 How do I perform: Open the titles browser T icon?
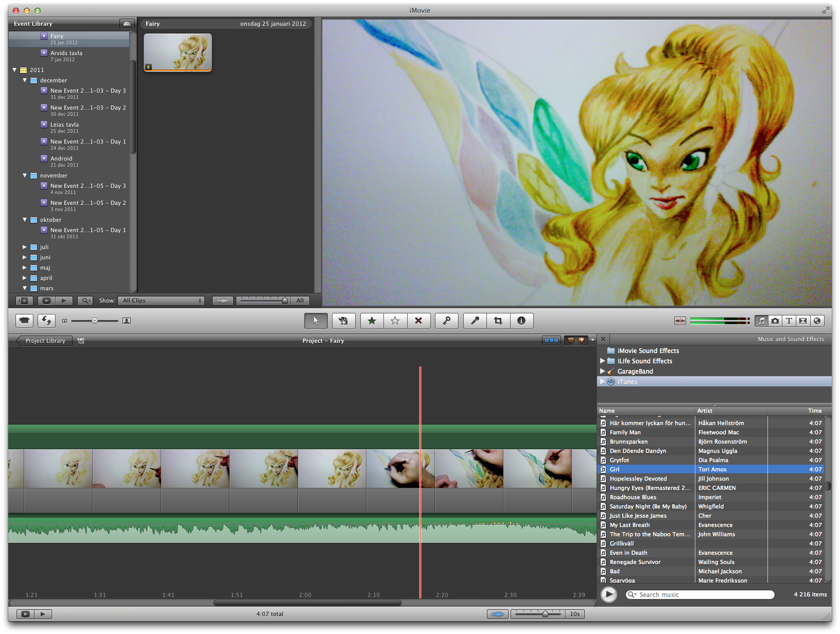pos(789,321)
